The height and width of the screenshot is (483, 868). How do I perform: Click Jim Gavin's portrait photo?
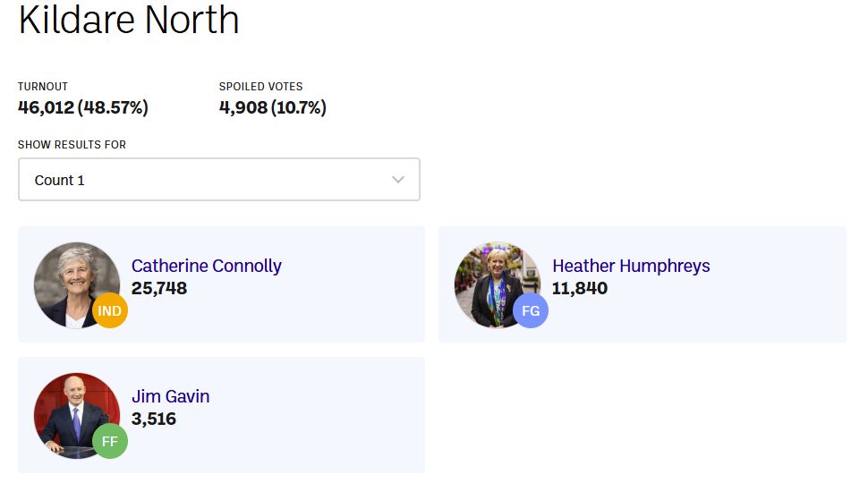[76, 416]
